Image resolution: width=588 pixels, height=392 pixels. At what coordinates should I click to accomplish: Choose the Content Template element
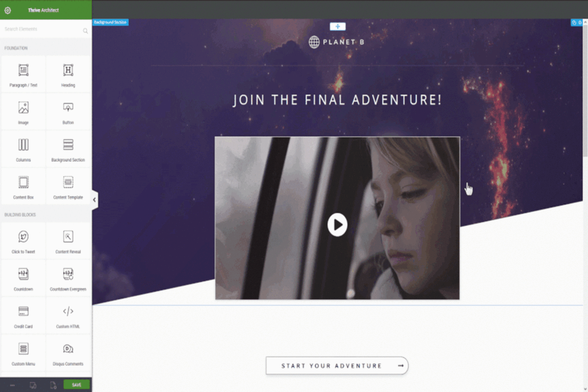68,187
